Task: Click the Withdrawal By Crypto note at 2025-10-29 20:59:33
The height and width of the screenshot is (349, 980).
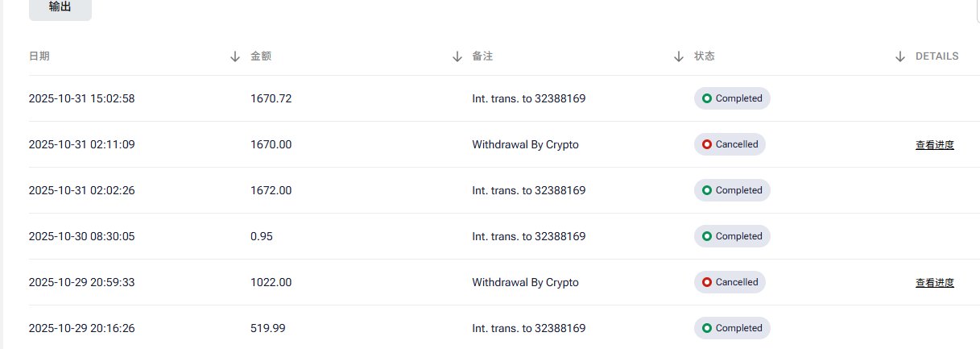Action: pyautogui.click(x=525, y=283)
